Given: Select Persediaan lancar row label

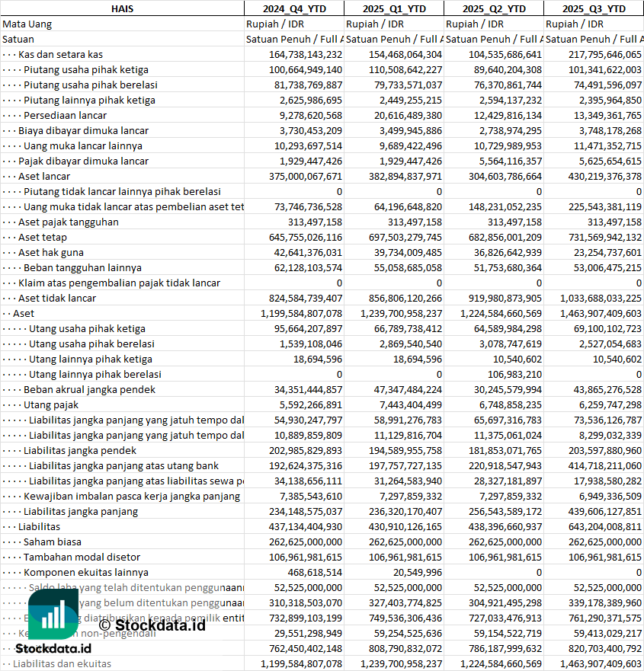Looking at the screenshot, I should [65, 116].
